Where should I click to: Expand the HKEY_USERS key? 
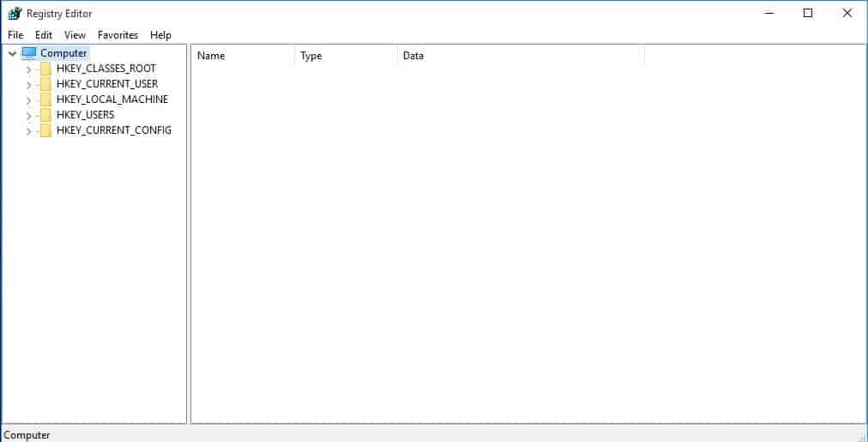[x=29, y=116]
